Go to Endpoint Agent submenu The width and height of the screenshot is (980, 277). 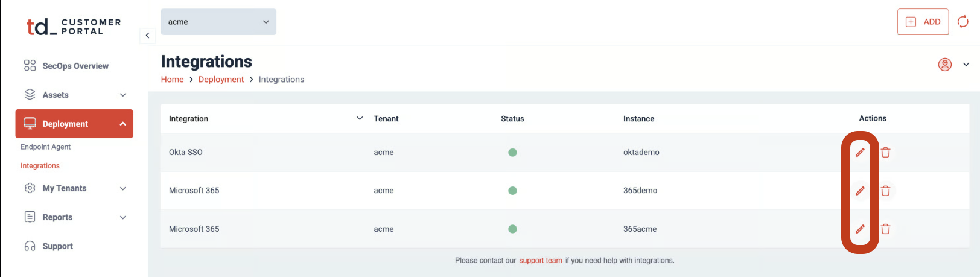[45, 147]
